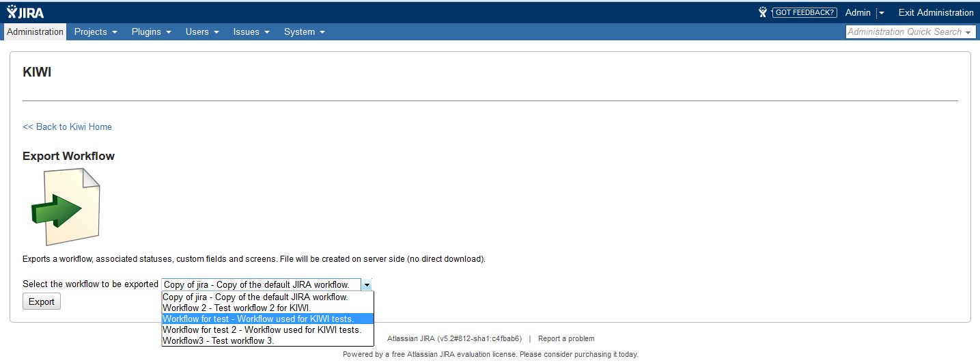Click the Export Workflow heading
The width and height of the screenshot is (980, 363).
coord(68,156)
